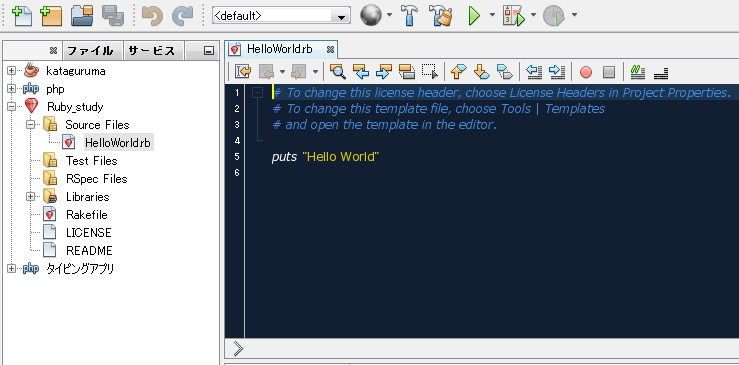Open dropdown arrow beside Debug icon
Screen dimensions: 739x365
(534, 15)
